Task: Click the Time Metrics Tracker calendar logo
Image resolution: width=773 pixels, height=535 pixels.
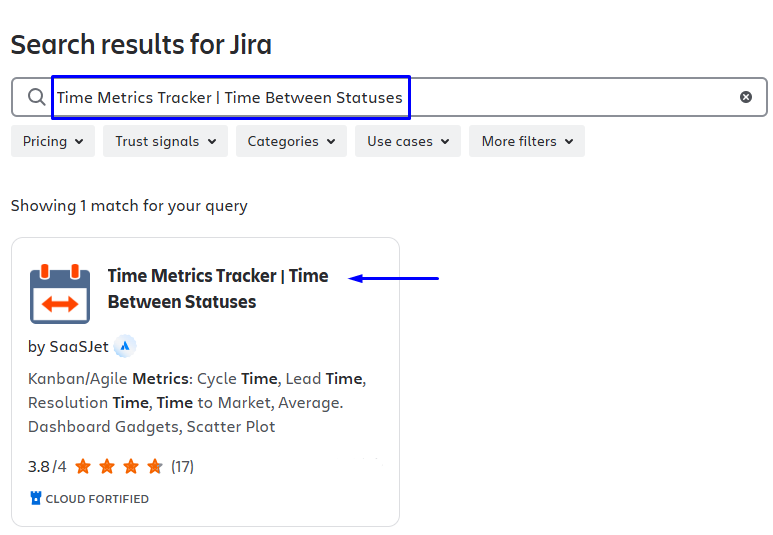Action: (60, 294)
